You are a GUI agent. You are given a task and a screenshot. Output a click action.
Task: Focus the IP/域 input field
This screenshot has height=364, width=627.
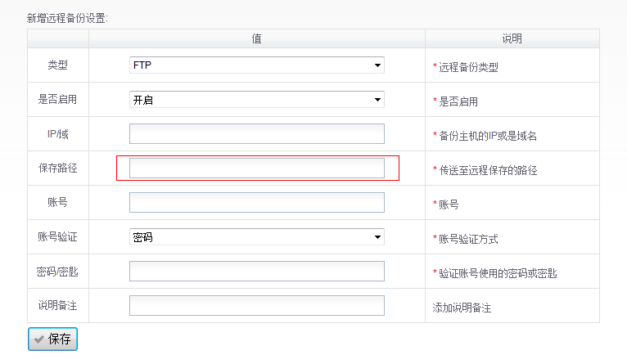256,134
